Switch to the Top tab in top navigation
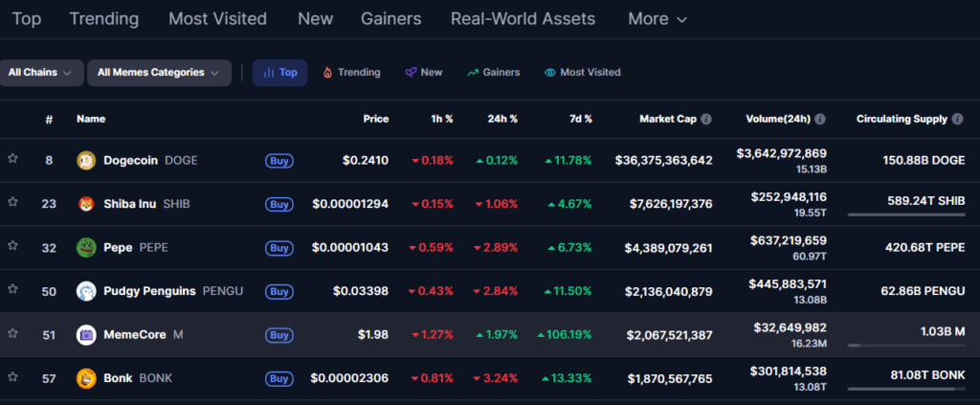This screenshot has width=980, height=405. (27, 19)
